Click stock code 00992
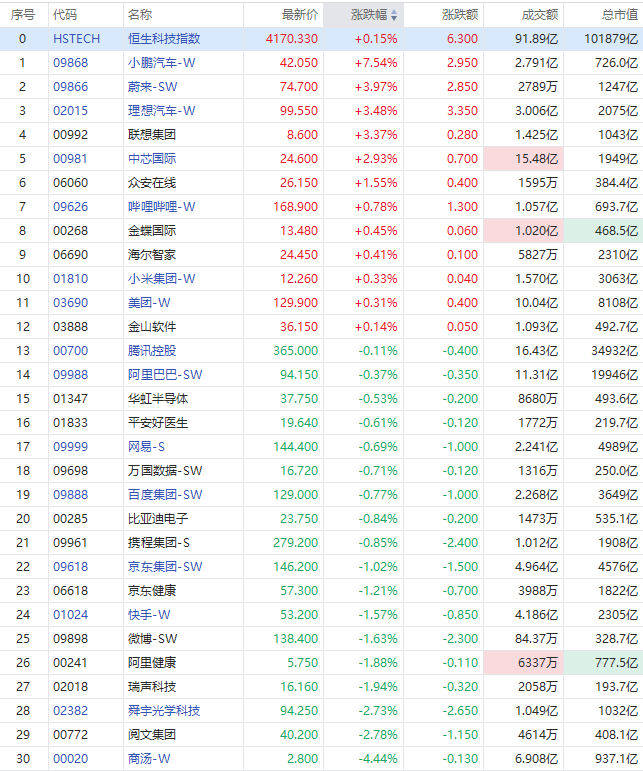This screenshot has width=643, height=771. click(70, 135)
